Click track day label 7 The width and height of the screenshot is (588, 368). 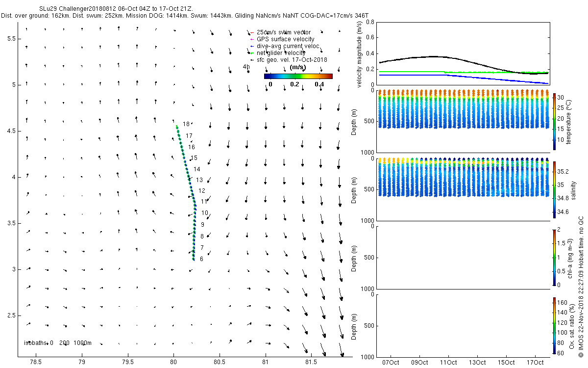point(202,248)
